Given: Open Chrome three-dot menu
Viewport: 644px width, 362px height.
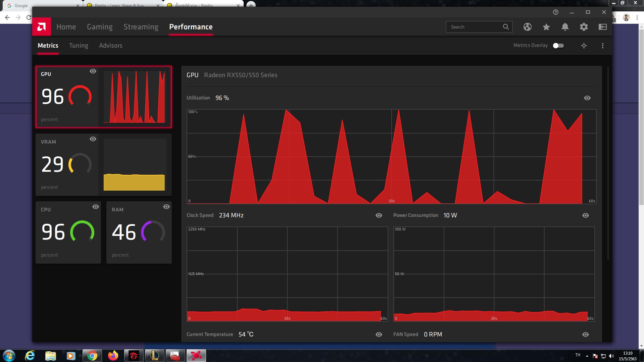Looking at the screenshot, I should point(637,17).
